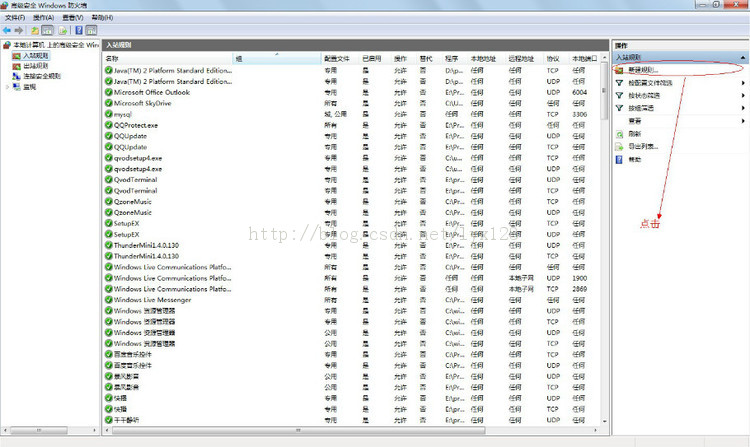This screenshot has width=750, height=447.
Task: Click the funnel icon for 按状态筛选
Action: coord(619,96)
